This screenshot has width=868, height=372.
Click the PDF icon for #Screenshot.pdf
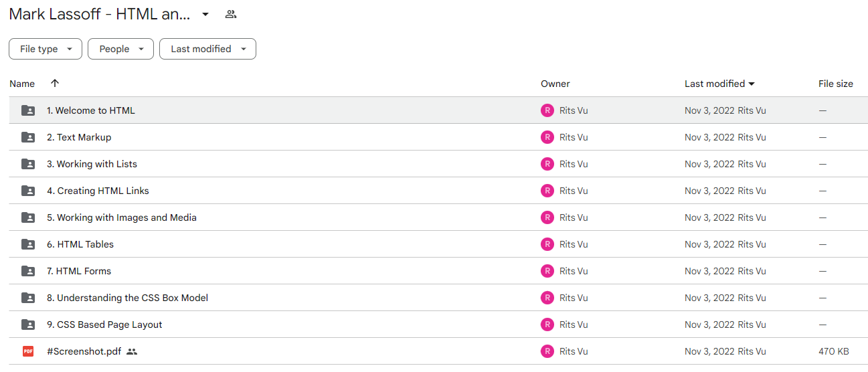[28, 351]
